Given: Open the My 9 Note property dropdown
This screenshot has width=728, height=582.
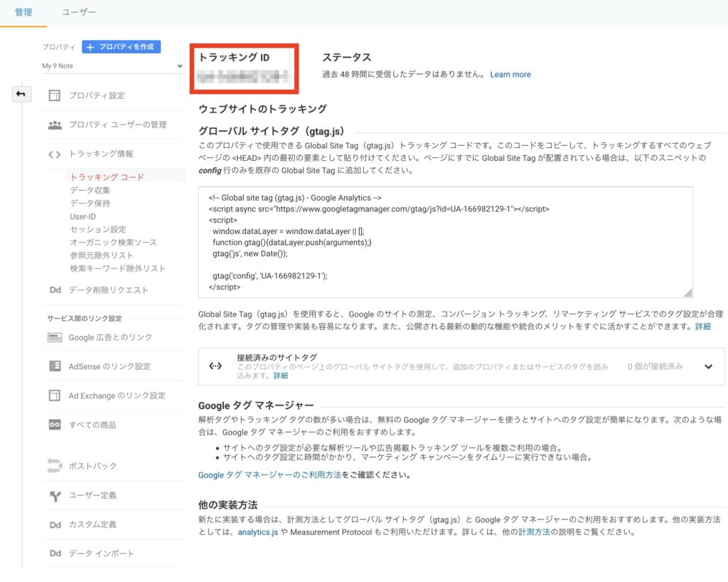Looking at the screenshot, I should [112, 66].
